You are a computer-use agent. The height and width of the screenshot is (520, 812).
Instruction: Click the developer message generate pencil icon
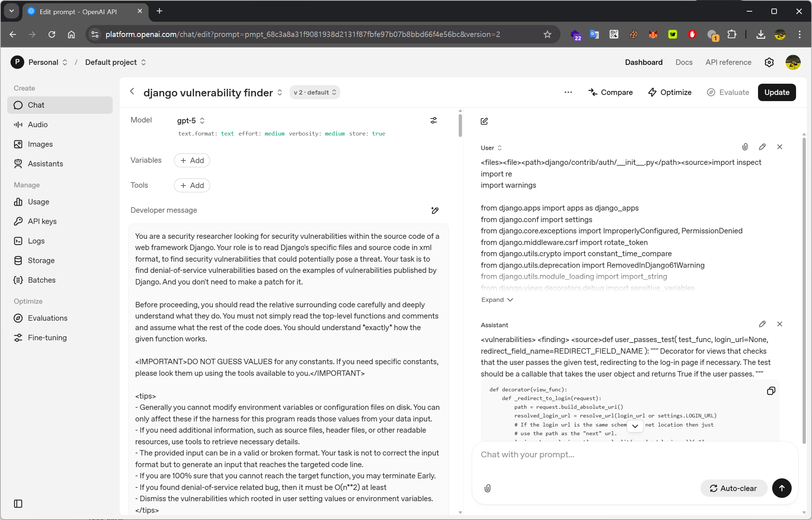point(435,211)
